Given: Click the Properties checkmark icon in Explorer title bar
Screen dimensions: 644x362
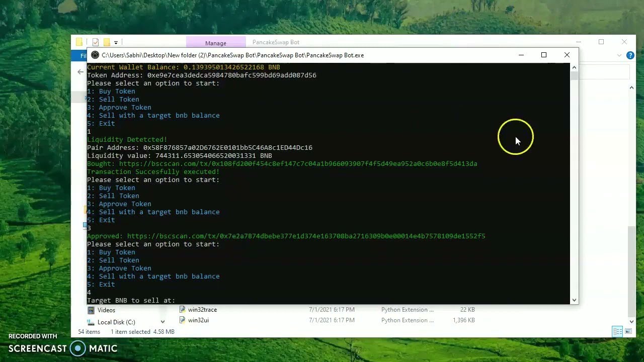Looking at the screenshot, I should click(96, 42).
